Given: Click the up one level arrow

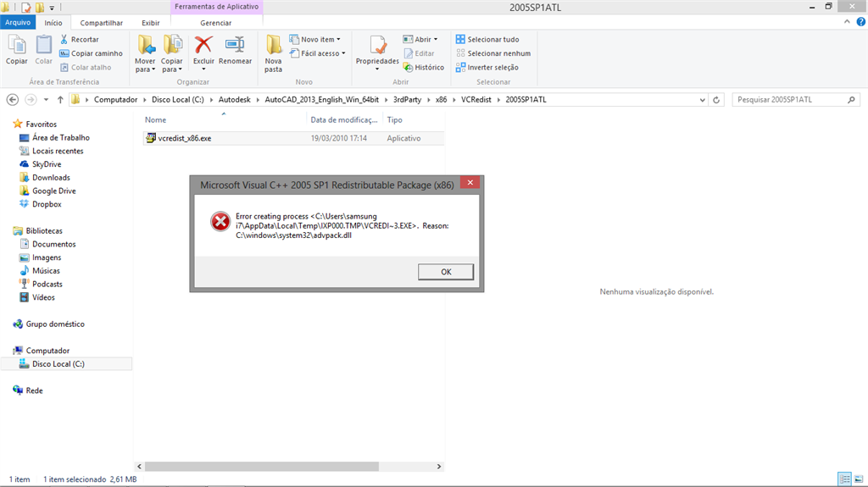Looking at the screenshot, I should pos(60,100).
